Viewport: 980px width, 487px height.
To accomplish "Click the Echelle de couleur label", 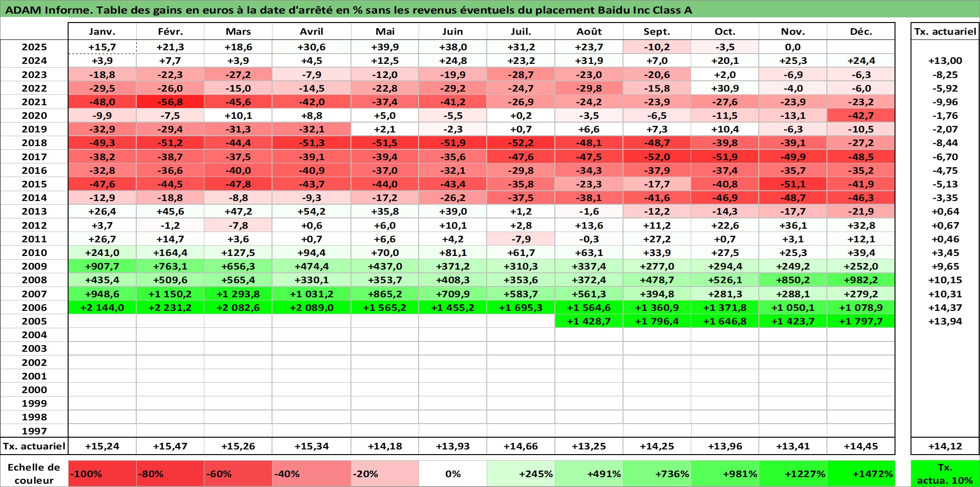I will 34,473.
